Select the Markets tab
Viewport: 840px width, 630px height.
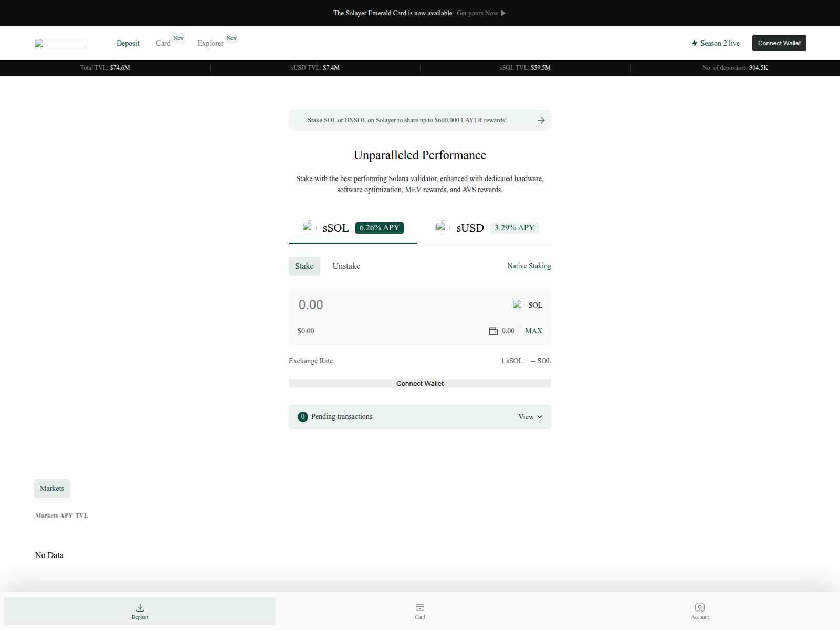click(x=52, y=489)
